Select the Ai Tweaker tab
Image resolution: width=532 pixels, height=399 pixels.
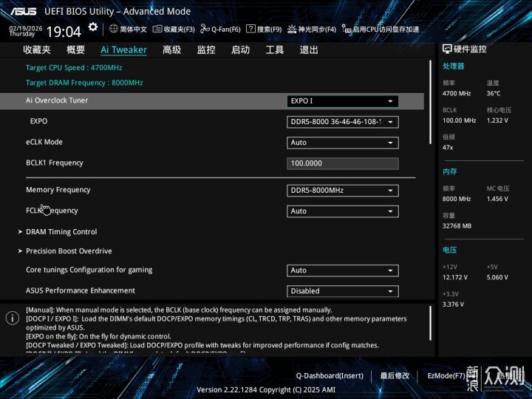[x=124, y=50]
